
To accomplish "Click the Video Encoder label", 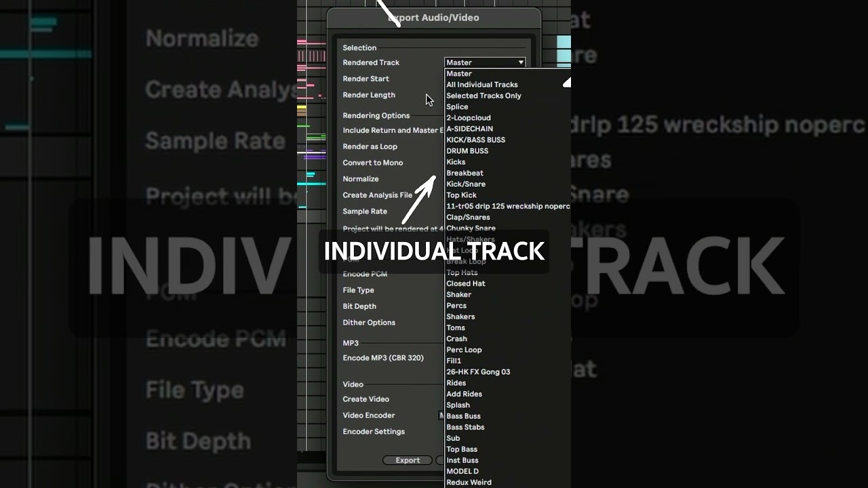I will pyautogui.click(x=368, y=415).
